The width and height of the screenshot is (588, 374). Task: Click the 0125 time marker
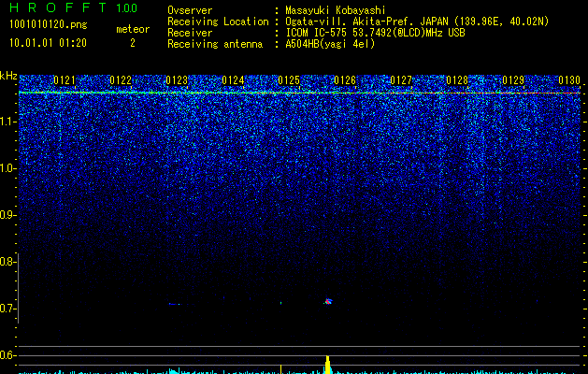289,80
